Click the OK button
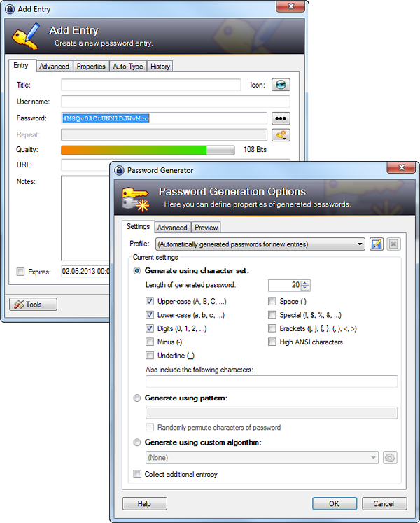This screenshot has width=420, height=523. (x=335, y=503)
